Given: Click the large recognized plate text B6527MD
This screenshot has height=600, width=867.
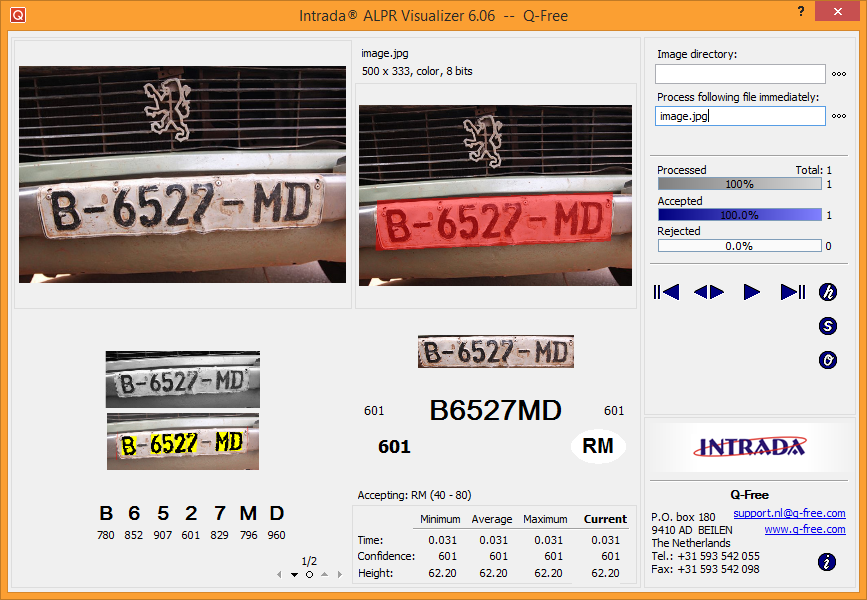Looking at the screenshot, I should click(495, 410).
